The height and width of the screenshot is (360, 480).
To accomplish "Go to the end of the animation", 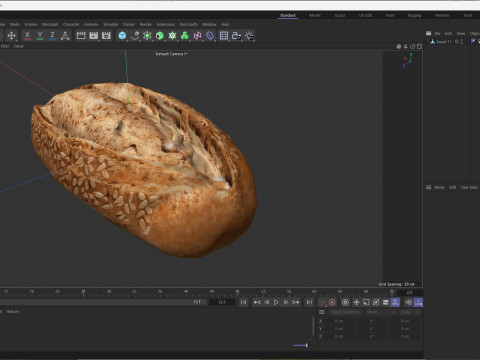I will click(x=309, y=302).
